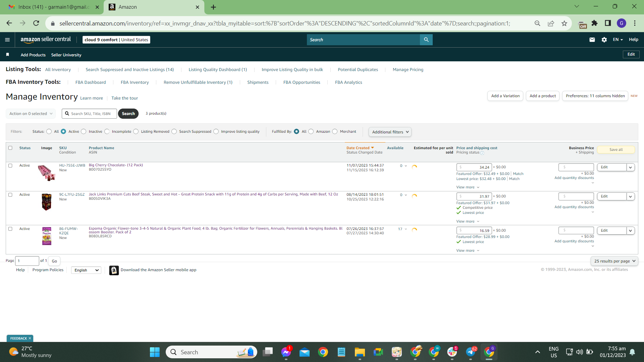Bookmark this page with the star icon

[564, 23]
